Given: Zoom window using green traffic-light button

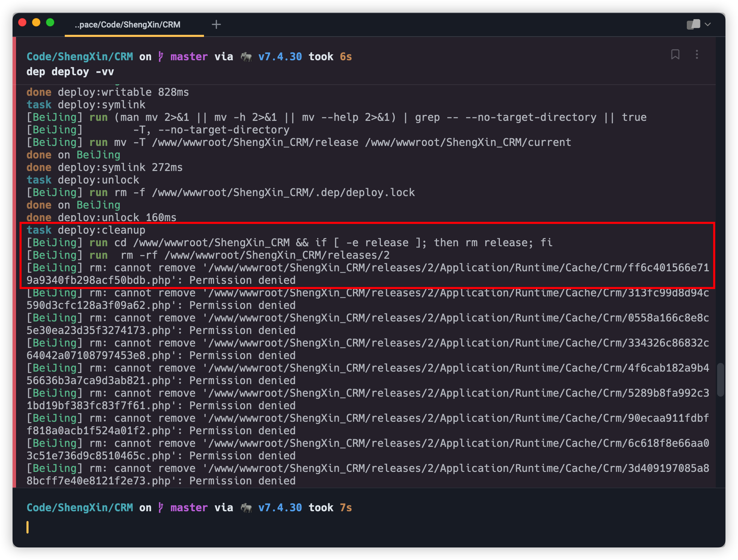Looking at the screenshot, I should tap(50, 23).
